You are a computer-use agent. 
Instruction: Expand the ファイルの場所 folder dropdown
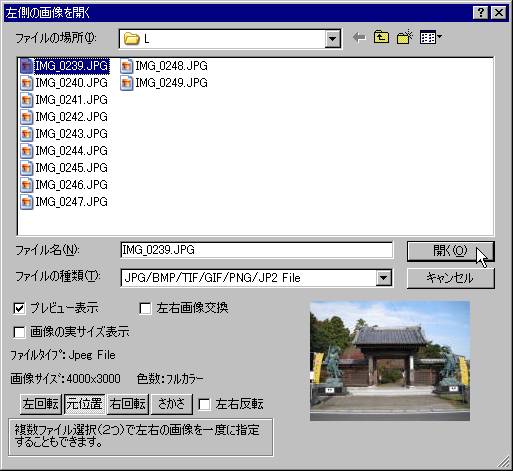click(x=332, y=39)
